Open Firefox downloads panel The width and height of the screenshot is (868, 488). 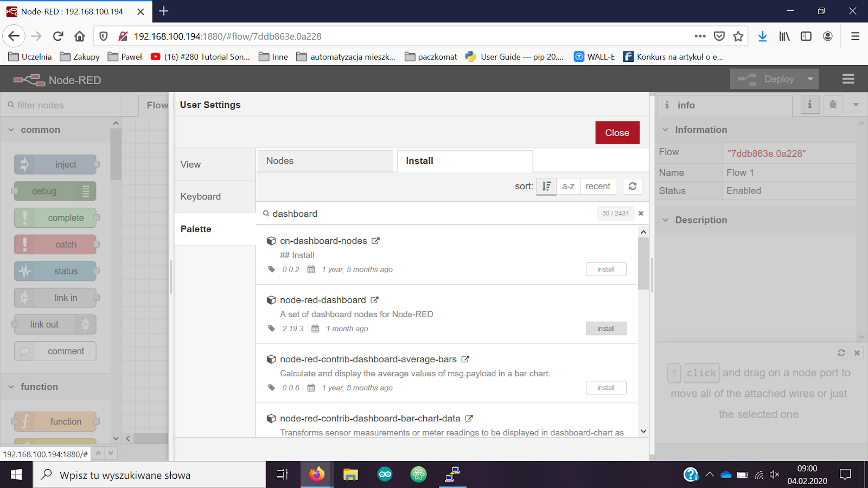click(x=763, y=36)
